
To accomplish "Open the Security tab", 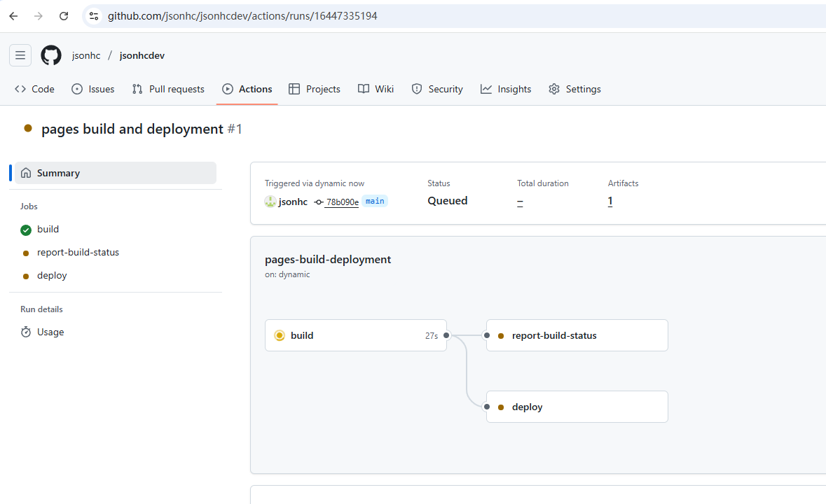I will tap(437, 90).
